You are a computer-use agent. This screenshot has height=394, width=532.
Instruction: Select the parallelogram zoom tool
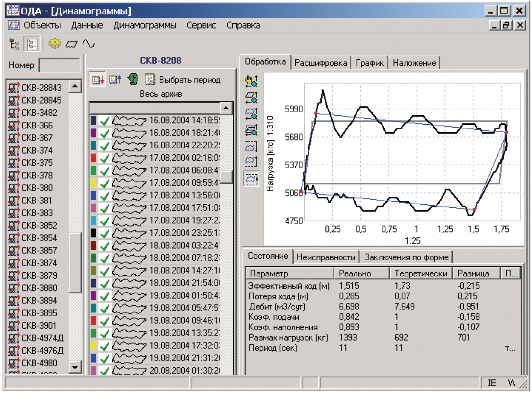point(251,98)
